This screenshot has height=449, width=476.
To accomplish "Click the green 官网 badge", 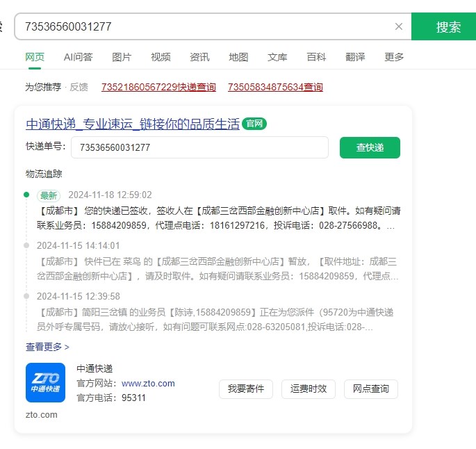I will (x=254, y=124).
